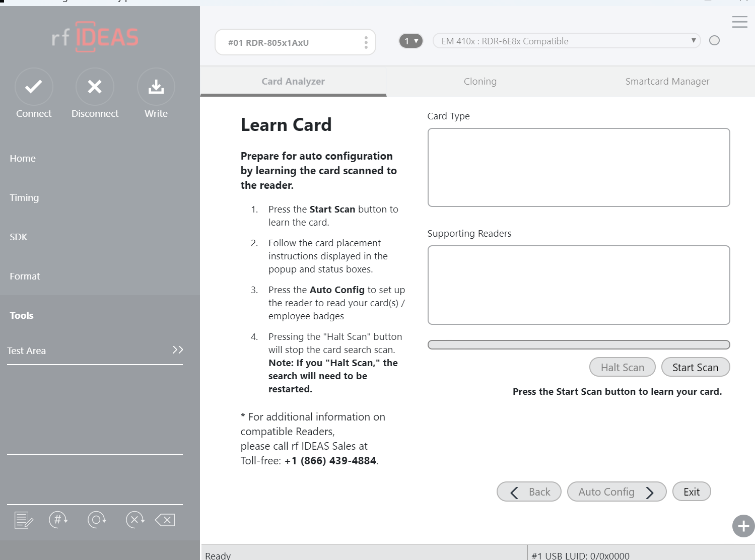
Task: Switch to the Smartcard Manager tab
Action: [667, 82]
